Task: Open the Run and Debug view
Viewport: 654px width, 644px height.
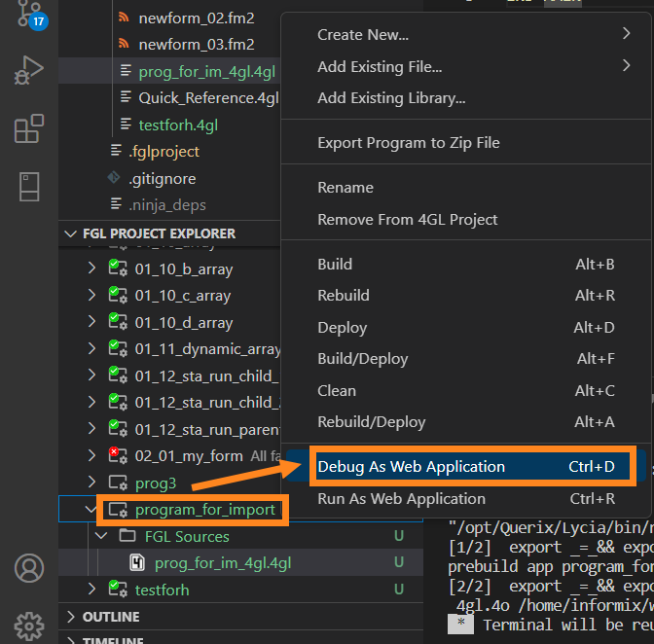Action: point(28,71)
